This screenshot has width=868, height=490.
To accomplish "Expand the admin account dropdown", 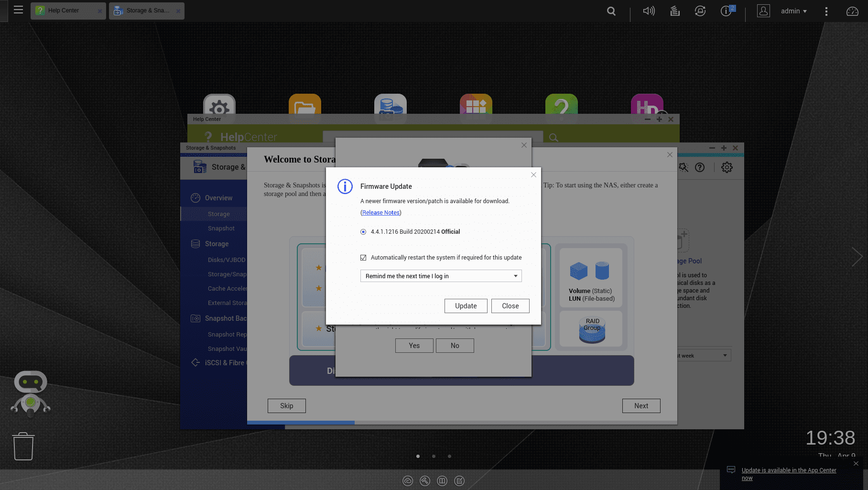I will coord(794,11).
